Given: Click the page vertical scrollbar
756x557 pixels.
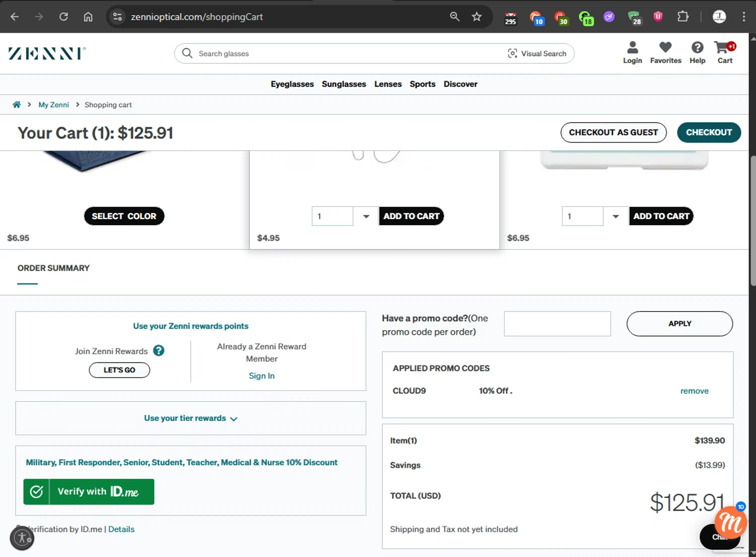Looking at the screenshot, I should 752,222.
